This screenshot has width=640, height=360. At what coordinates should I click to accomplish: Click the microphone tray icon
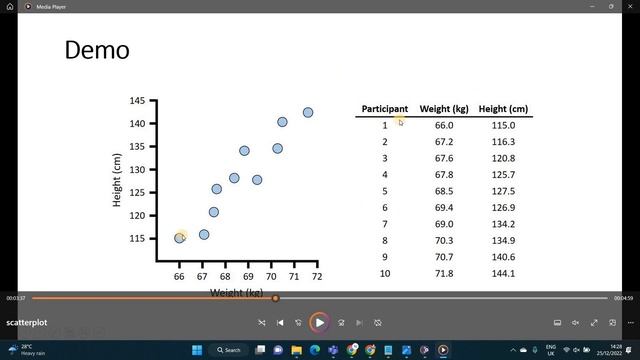[x=535, y=350]
